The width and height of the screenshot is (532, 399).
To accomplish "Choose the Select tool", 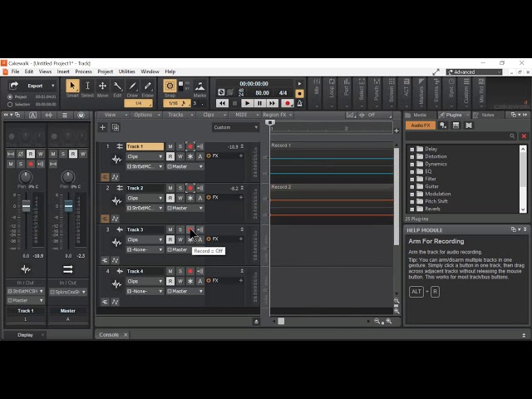I will pos(87,86).
